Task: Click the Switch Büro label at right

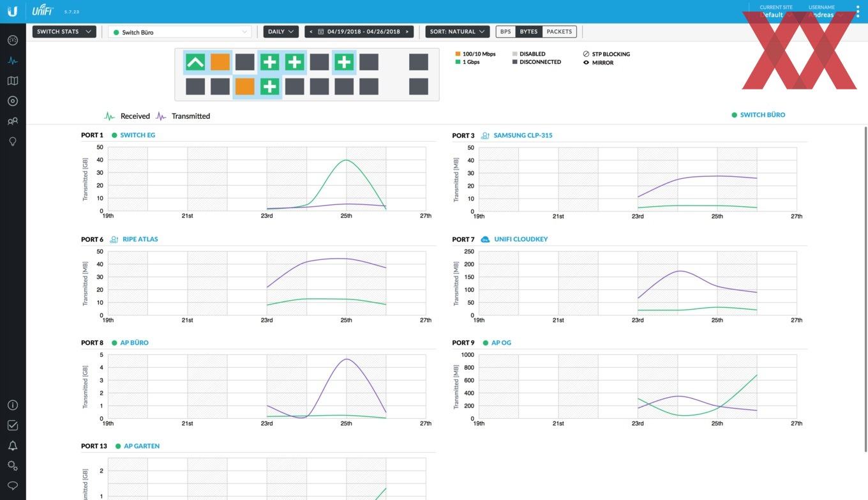Action: point(763,115)
